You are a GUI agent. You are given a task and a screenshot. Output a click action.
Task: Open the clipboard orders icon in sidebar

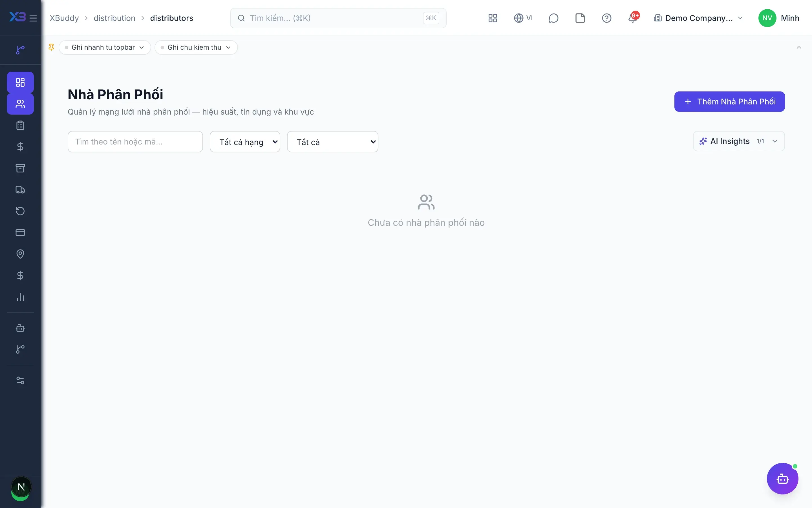pyautogui.click(x=20, y=125)
